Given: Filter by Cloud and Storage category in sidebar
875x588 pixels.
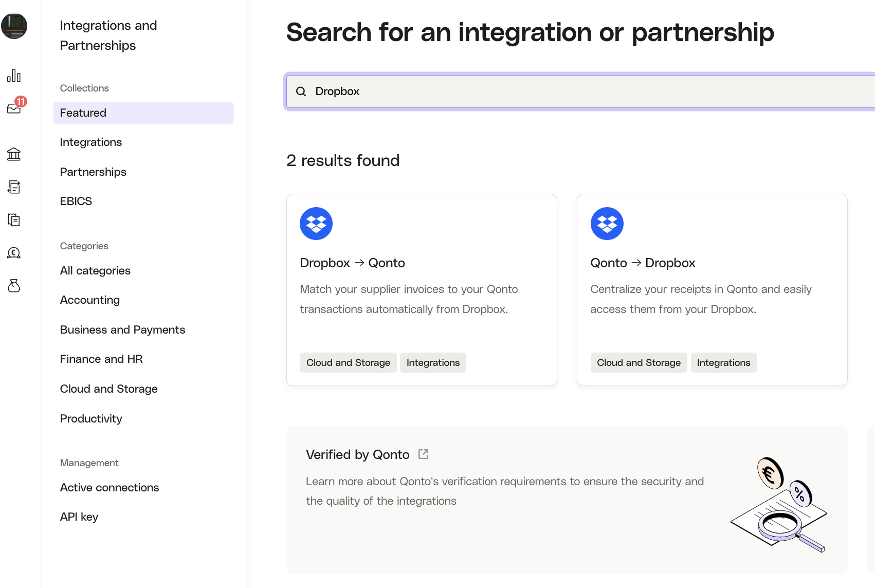Looking at the screenshot, I should coord(109,389).
